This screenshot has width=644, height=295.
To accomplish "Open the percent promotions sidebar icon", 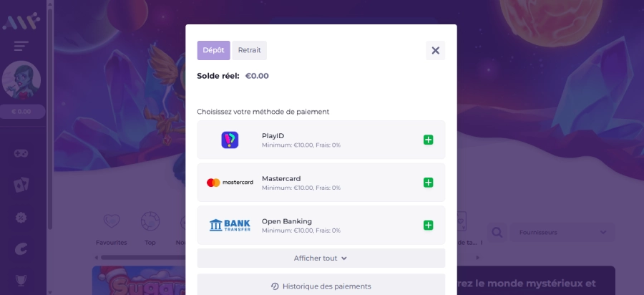I will [x=21, y=217].
